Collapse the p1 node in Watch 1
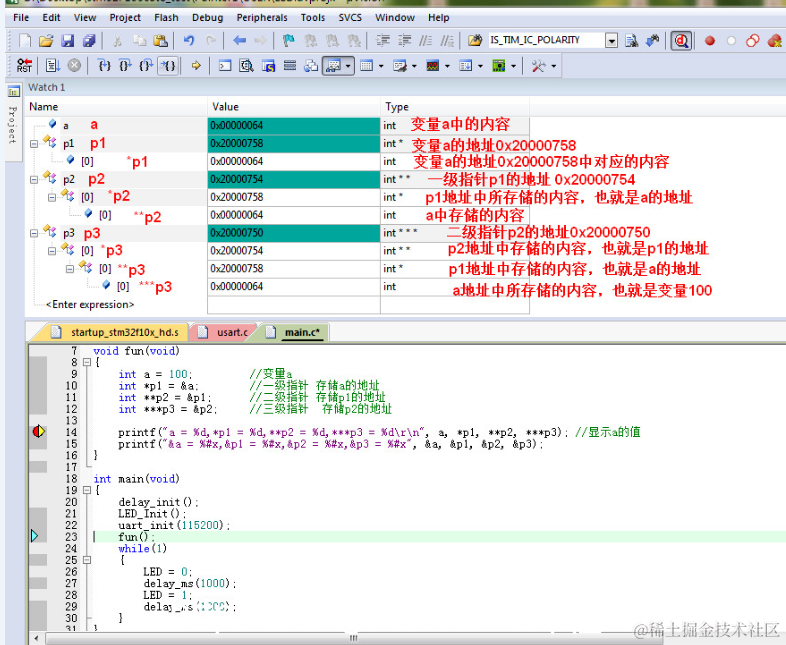786x645 pixels. (x=34, y=144)
